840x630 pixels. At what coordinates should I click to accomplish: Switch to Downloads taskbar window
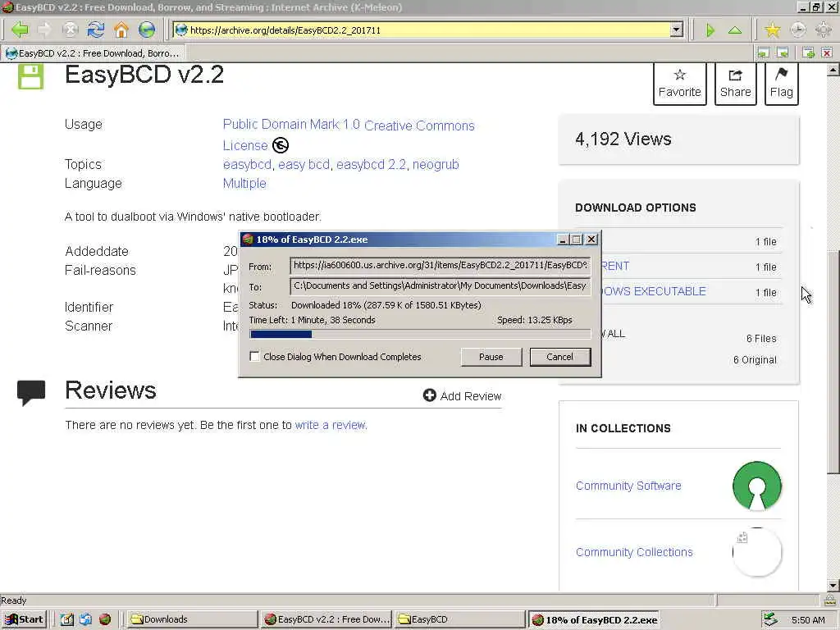point(192,619)
